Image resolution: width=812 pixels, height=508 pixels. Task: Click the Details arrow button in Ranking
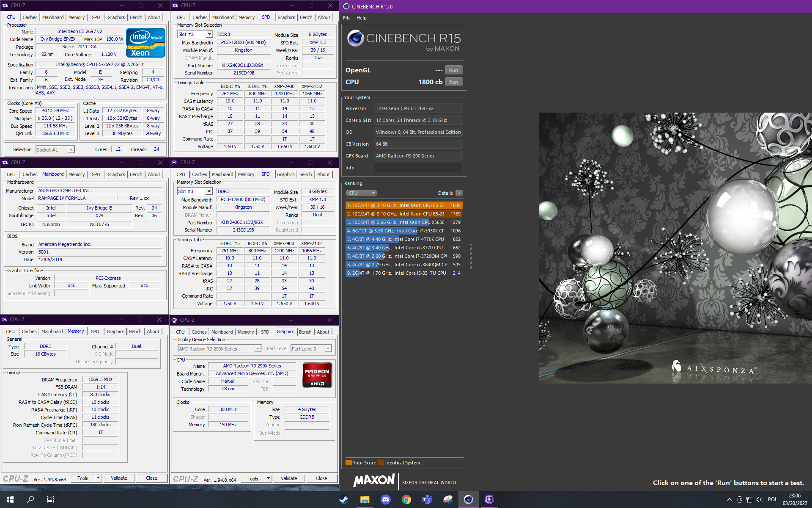coord(459,193)
